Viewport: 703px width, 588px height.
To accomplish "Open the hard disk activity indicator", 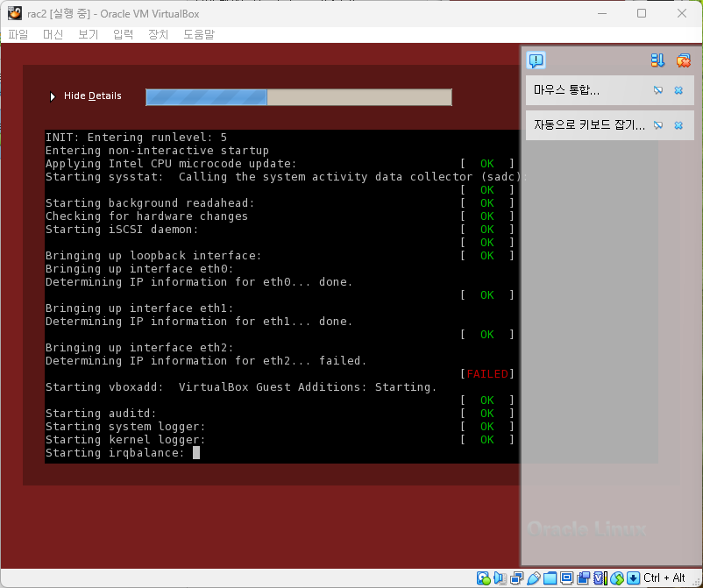I will click(483, 578).
